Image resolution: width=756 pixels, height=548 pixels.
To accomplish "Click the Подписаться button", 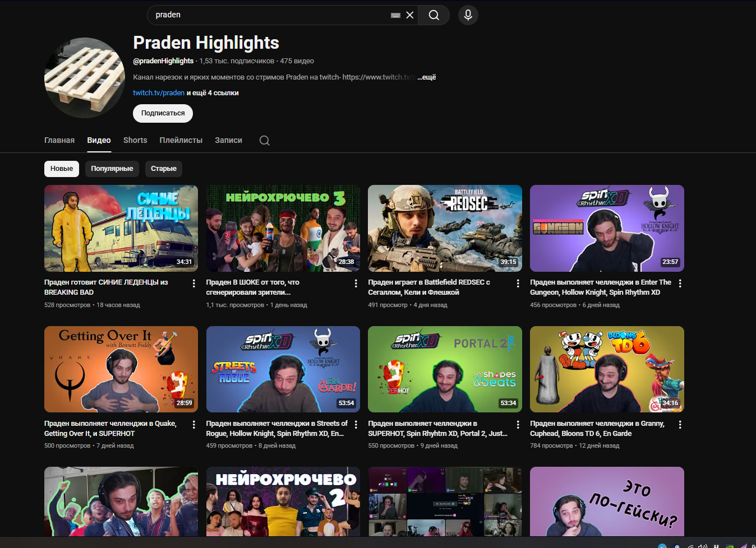I will coord(163,113).
